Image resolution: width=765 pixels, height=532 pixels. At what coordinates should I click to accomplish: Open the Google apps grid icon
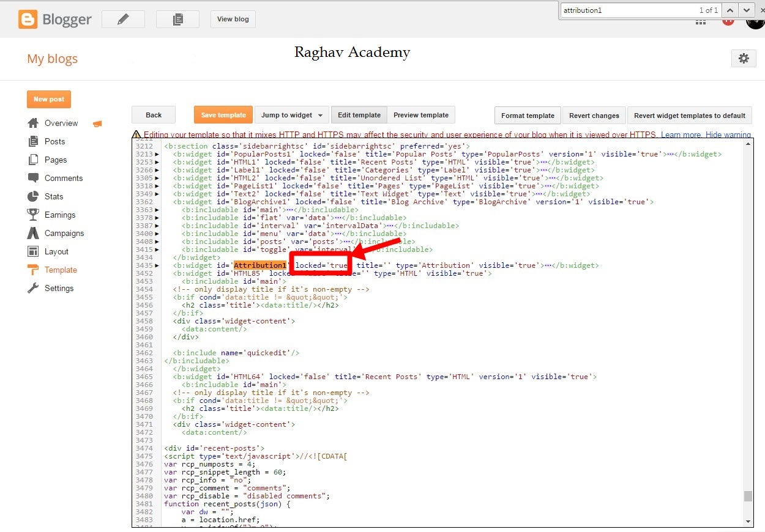(x=701, y=22)
